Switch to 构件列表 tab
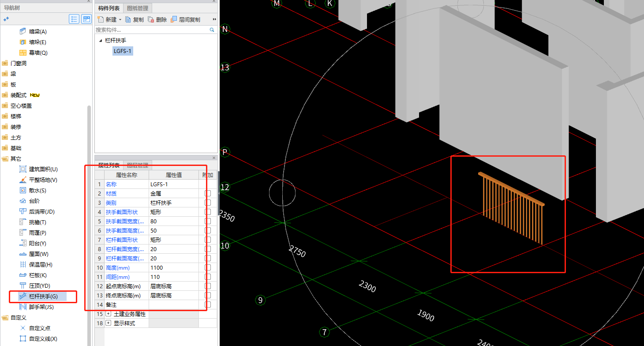 [109, 8]
